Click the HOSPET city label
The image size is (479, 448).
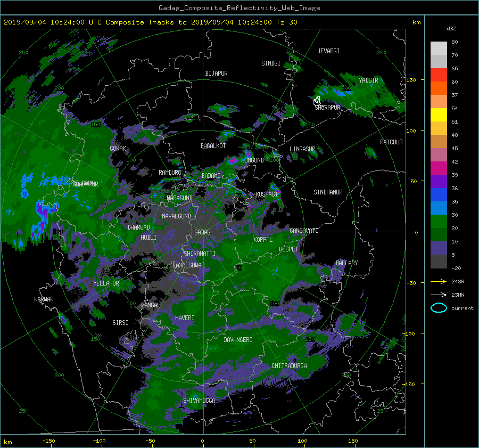tap(288, 249)
